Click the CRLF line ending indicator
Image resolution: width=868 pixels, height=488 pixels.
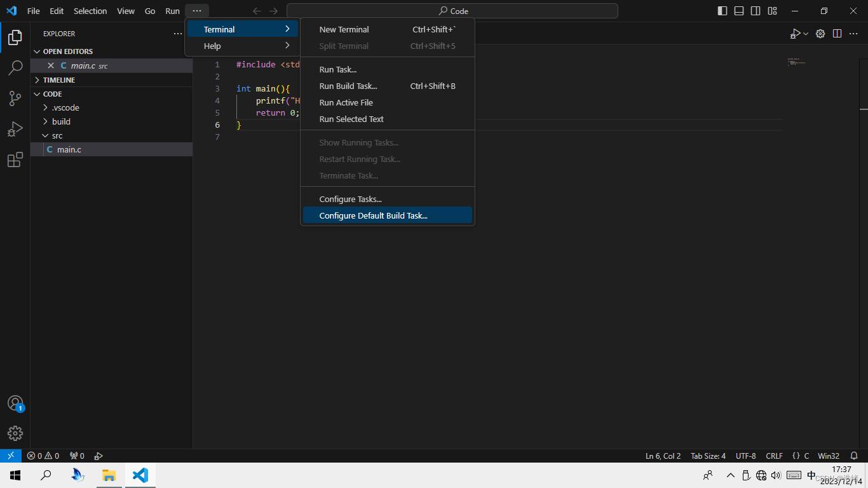pos(774,456)
